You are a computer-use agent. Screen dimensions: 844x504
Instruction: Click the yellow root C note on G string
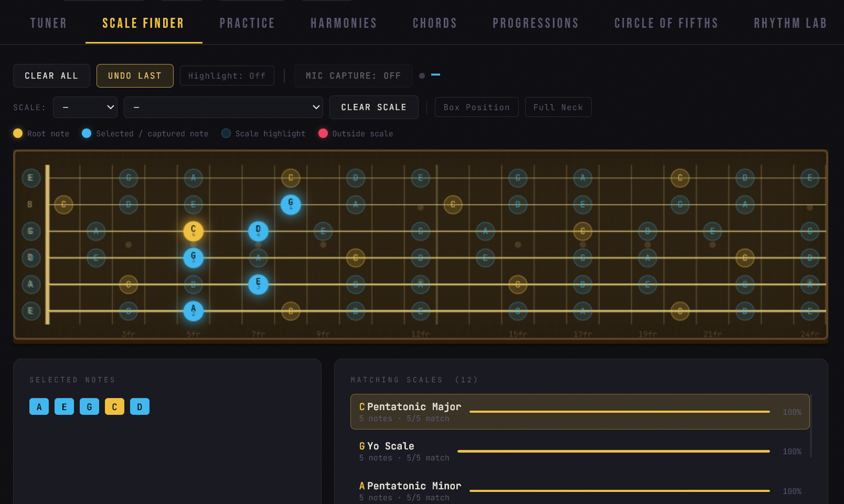tap(194, 231)
